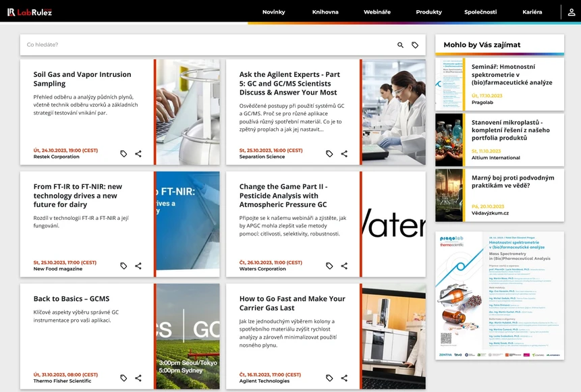The width and height of the screenshot is (581, 392).
Task: Click tag icon on Back to Basics GCMS card
Action: (x=123, y=378)
